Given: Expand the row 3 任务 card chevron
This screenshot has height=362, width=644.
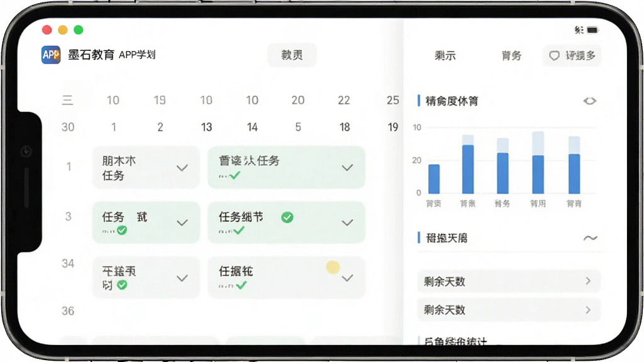Looking at the screenshot, I should [182, 222].
